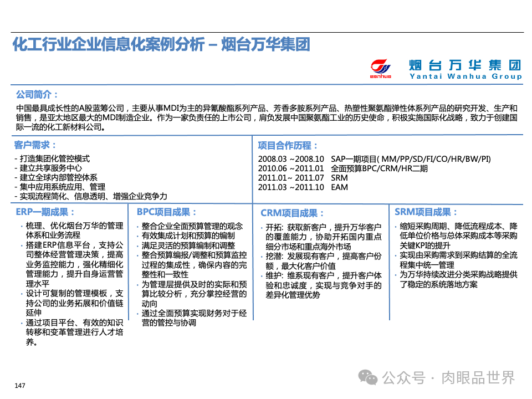
Task: Click bullet 有效集成计划和预算的编制
Action: pyautogui.click(x=186, y=236)
